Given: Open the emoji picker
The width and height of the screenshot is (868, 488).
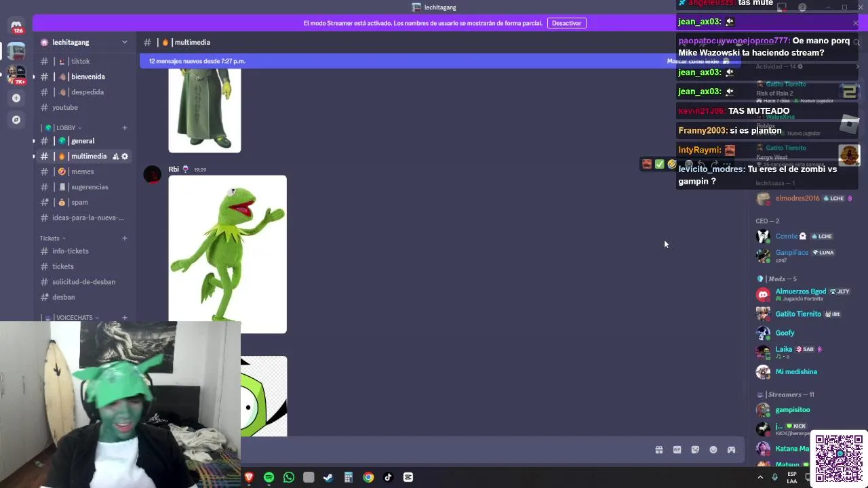Looking at the screenshot, I should click(x=713, y=450).
